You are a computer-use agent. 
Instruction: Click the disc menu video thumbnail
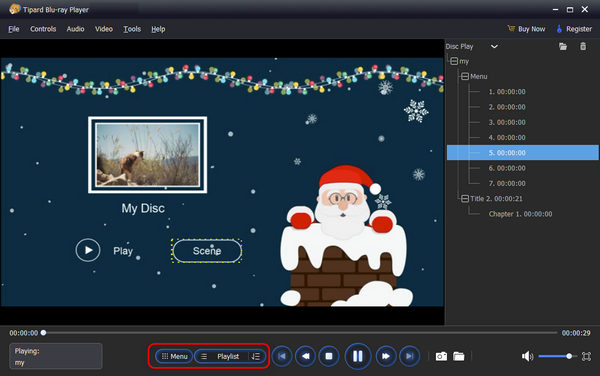pyautogui.click(x=148, y=155)
